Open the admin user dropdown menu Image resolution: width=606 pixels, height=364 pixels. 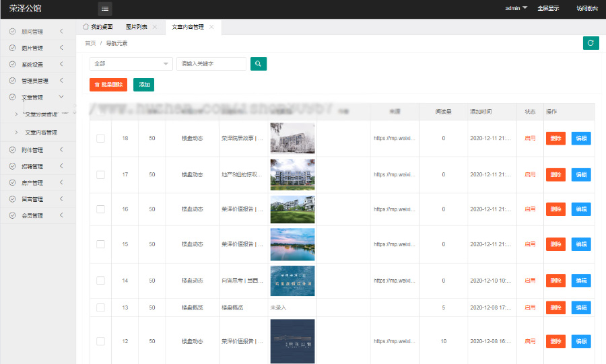[516, 9]
